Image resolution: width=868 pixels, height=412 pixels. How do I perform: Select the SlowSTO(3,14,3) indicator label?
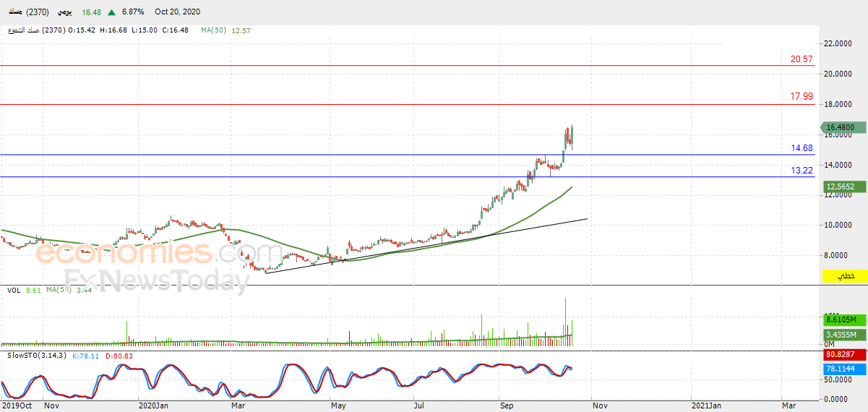point(36,356)
